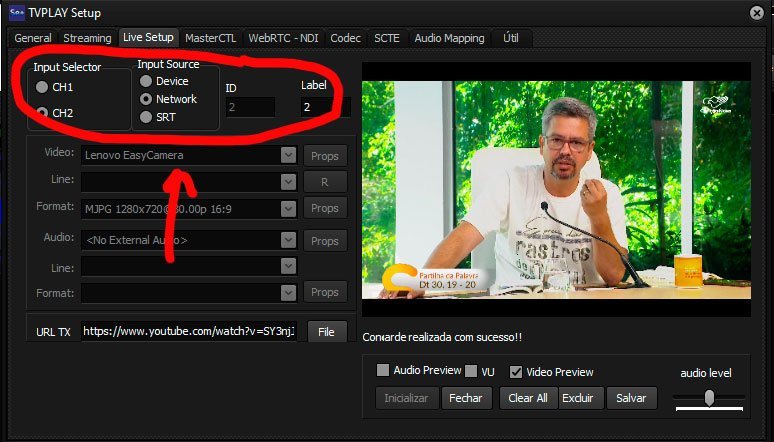Choose Device as input source
The height and width of the screenshot is (442, 774).
click(146, 81)
